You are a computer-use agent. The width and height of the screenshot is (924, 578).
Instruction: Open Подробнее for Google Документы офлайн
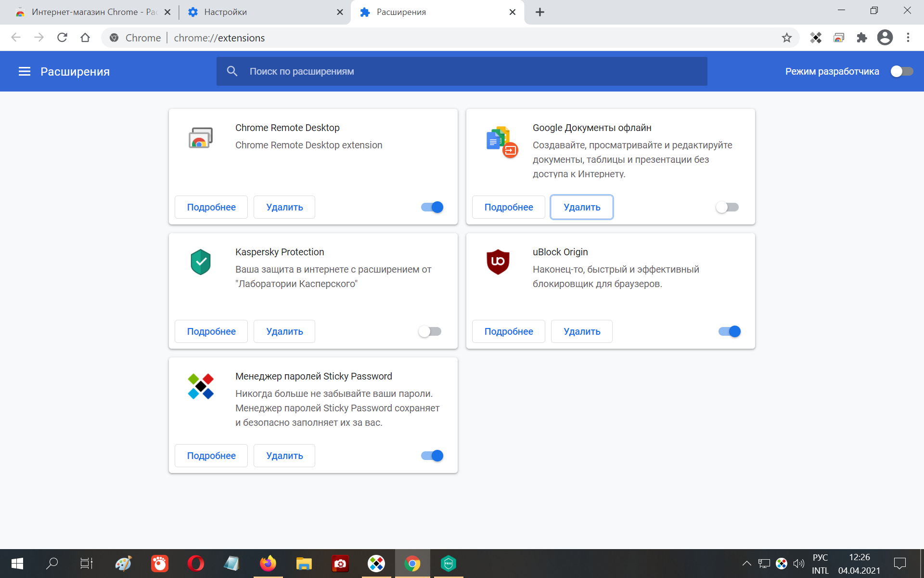[509, 207]
